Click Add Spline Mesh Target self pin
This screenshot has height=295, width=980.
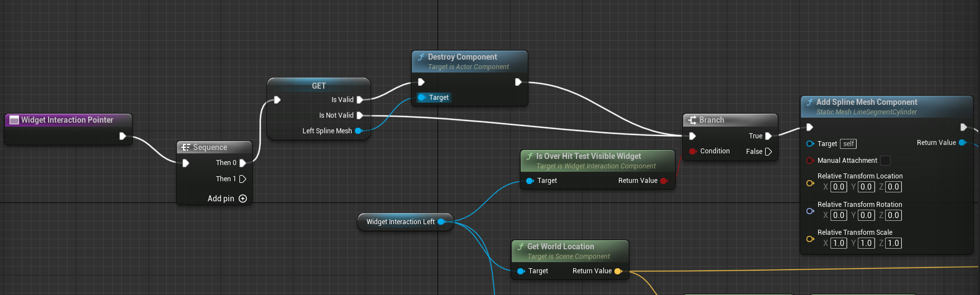(810, 144)
